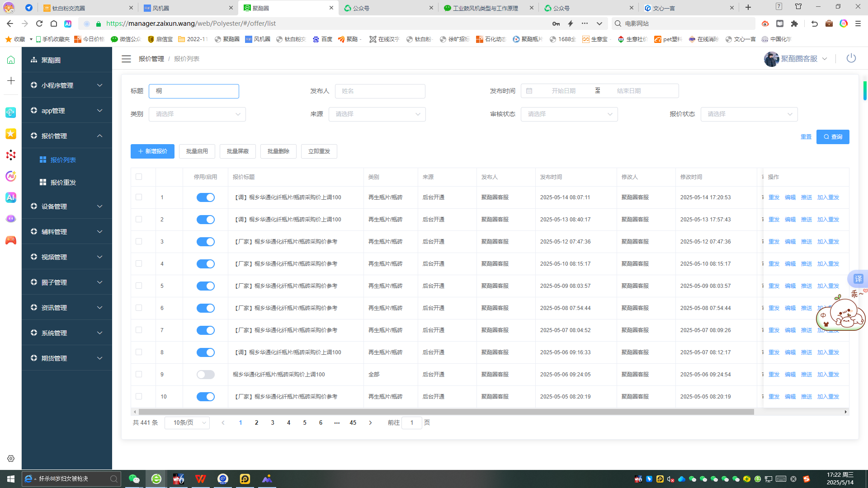This screenshot has height=488, width=868.
Task: Click the hamburger menu collapse icon
Action: pos(126,59)
